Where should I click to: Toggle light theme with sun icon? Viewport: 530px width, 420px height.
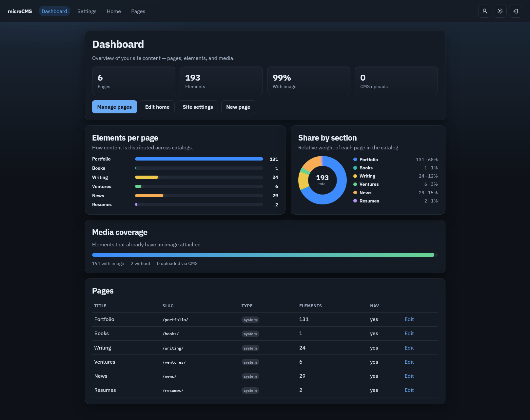click(x=500, y=11)
